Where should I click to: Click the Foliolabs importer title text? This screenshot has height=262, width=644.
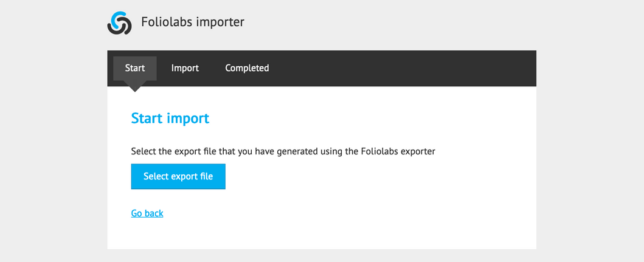coord(193,22)
